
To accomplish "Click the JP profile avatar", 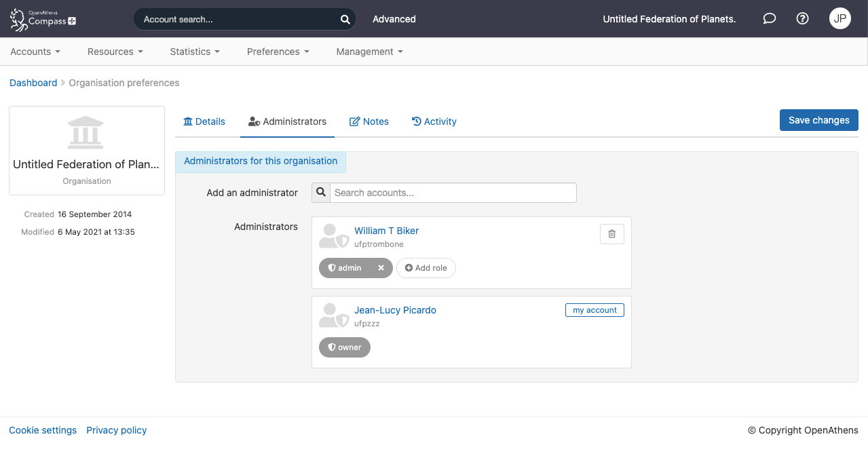I will (839, 19).
